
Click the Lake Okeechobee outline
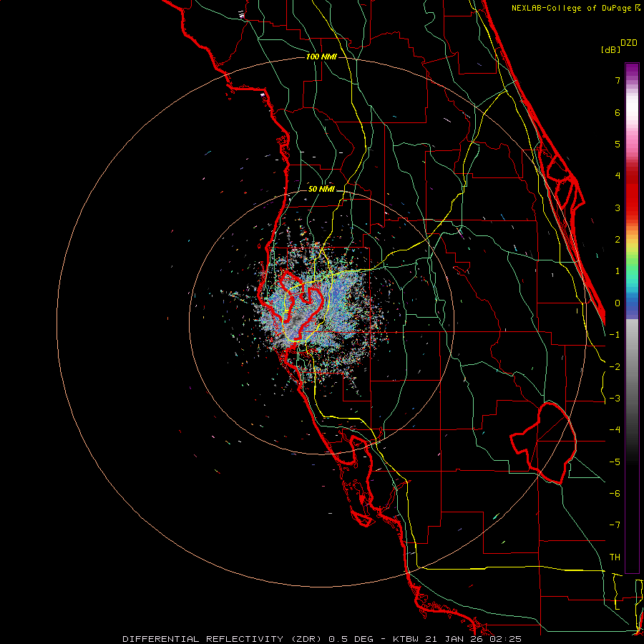click(x=543, y=443)
